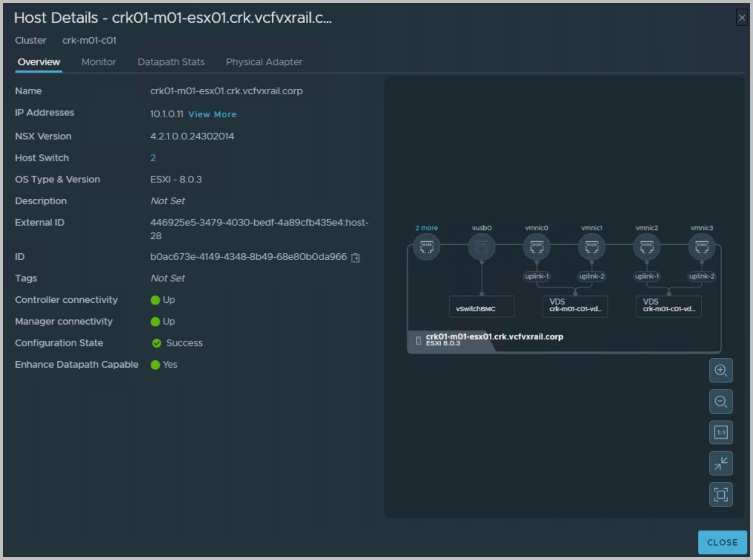Select the VDS node below vmnic0 and vmnic1
The height and width of the screenshot is (560, 753).
tap(575, 307)
